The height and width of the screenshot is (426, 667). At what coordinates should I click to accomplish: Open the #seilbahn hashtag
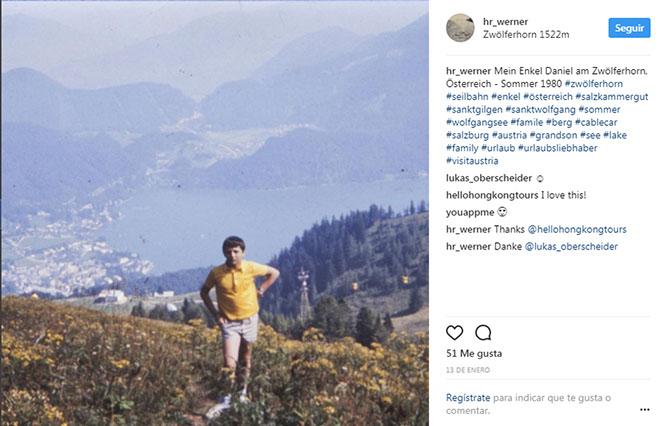[x=469, y=97]
